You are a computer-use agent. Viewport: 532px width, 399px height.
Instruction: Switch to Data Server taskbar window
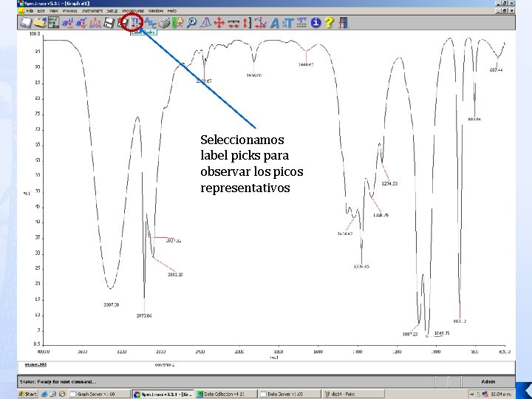(290, 394)
